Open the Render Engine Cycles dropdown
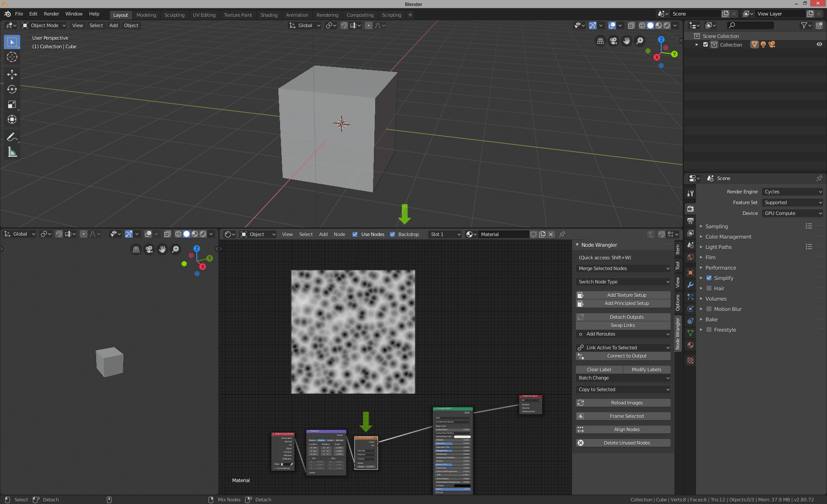 click(793, 192)
